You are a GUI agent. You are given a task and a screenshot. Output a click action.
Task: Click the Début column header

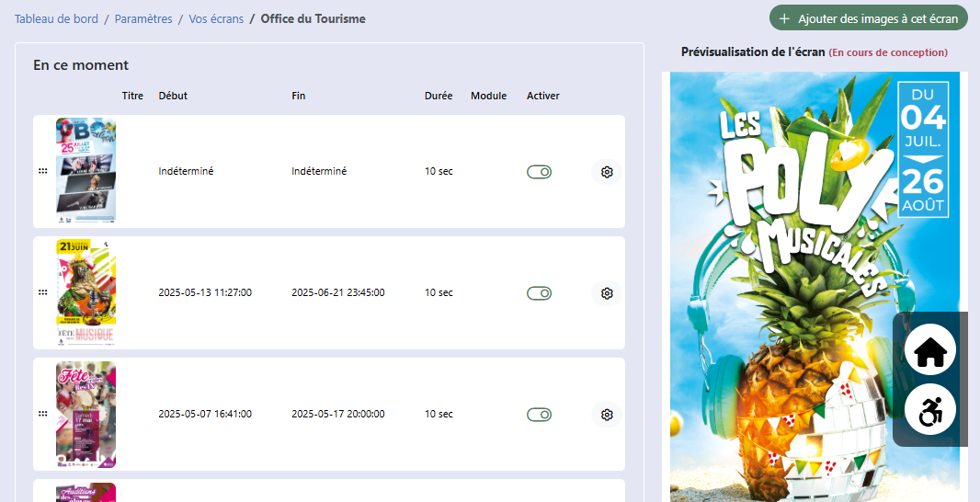(173, 96)
